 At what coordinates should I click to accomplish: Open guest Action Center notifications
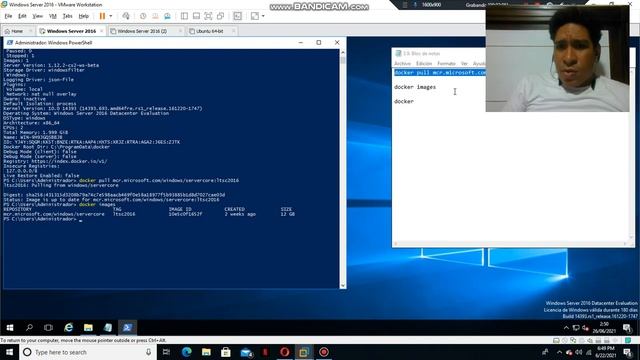627,328
